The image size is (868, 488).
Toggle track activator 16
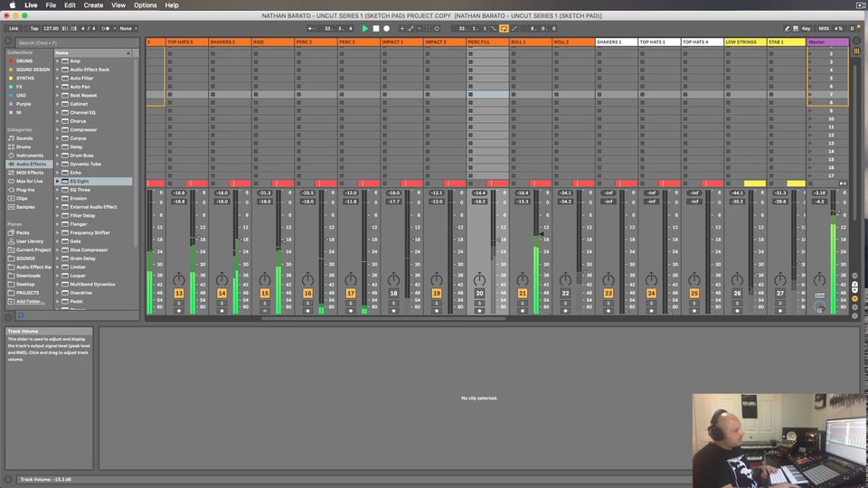pos(307,293)
